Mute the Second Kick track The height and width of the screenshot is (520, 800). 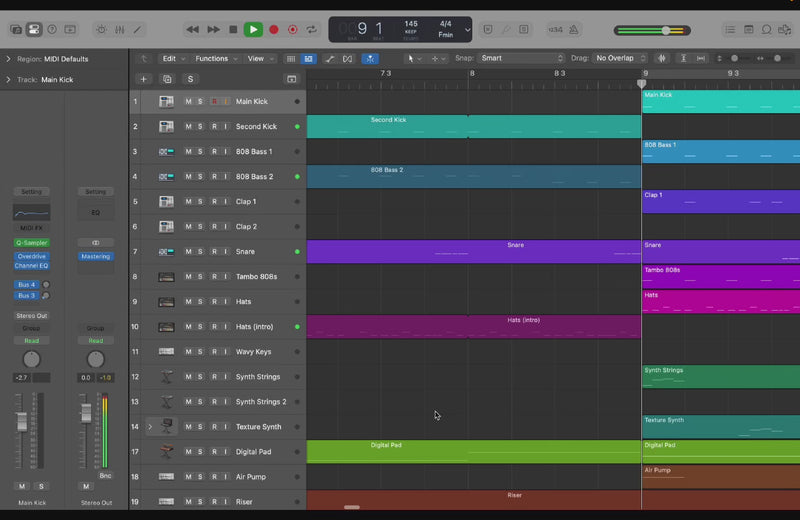pos(188,127)
